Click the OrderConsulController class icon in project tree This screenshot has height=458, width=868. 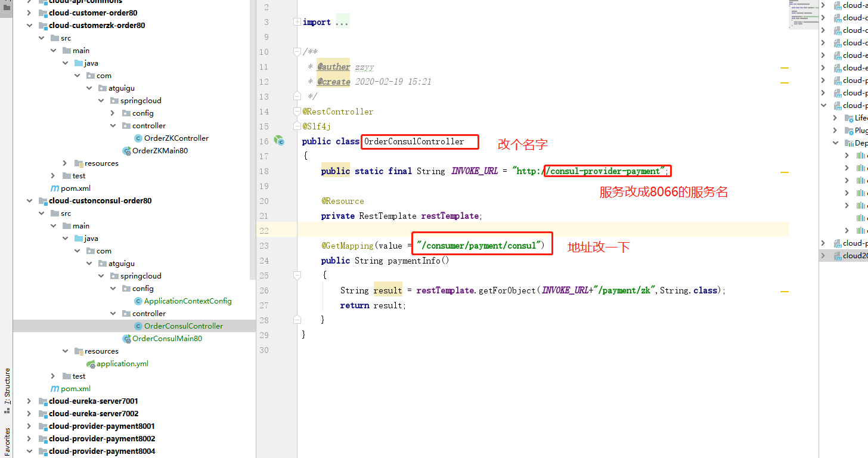138,326
